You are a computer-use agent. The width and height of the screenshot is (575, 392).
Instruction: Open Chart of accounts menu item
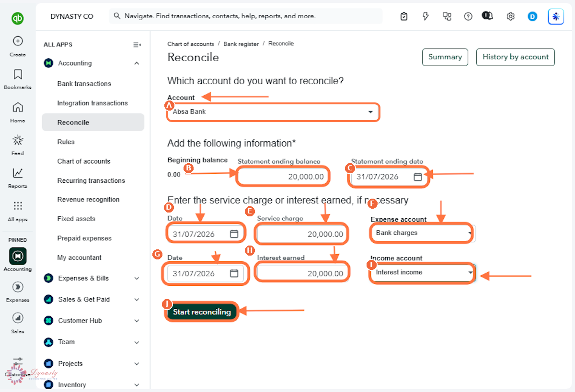point(84,161)
